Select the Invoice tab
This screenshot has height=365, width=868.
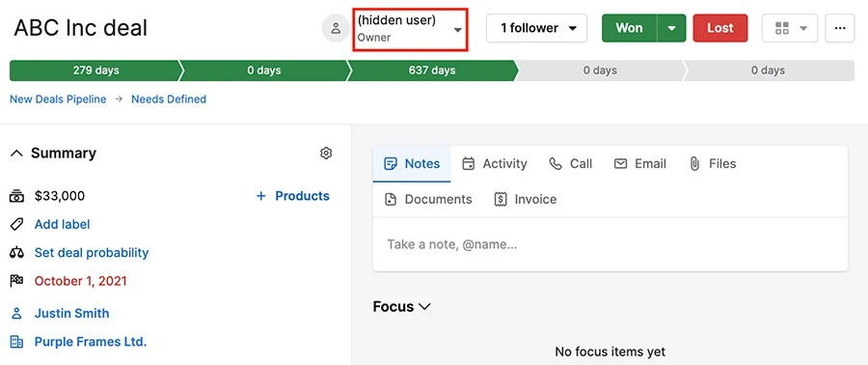(x=526, y=199)
